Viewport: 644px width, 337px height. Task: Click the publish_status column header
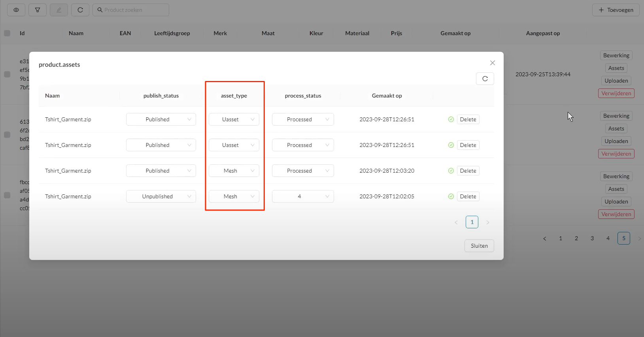pyautogui.click(x=161, y=96)
